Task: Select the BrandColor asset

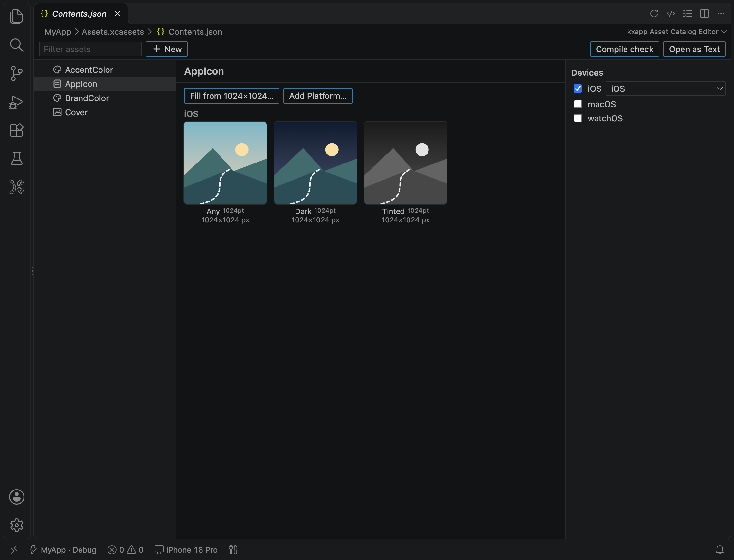Action: click(x=105, y=98)
